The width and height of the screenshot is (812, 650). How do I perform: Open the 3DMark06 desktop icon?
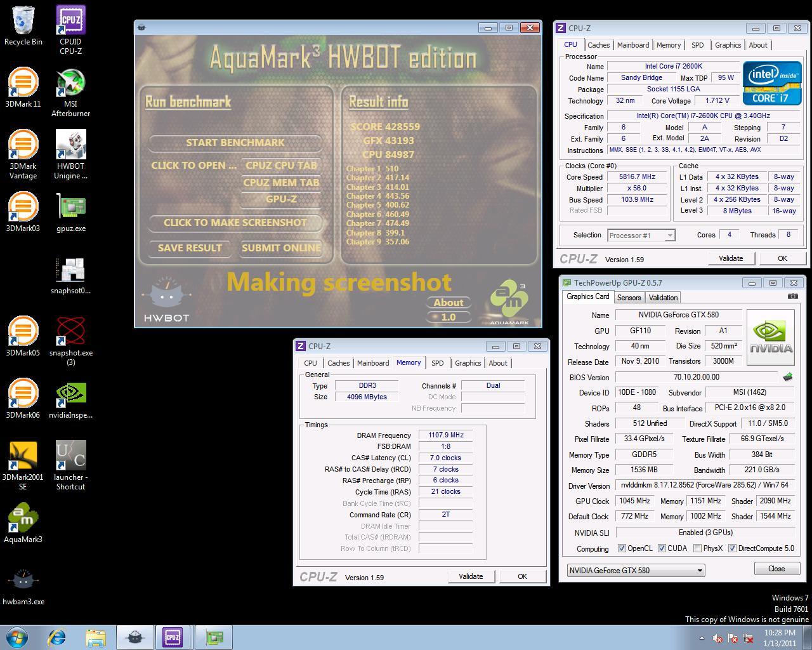23,399
